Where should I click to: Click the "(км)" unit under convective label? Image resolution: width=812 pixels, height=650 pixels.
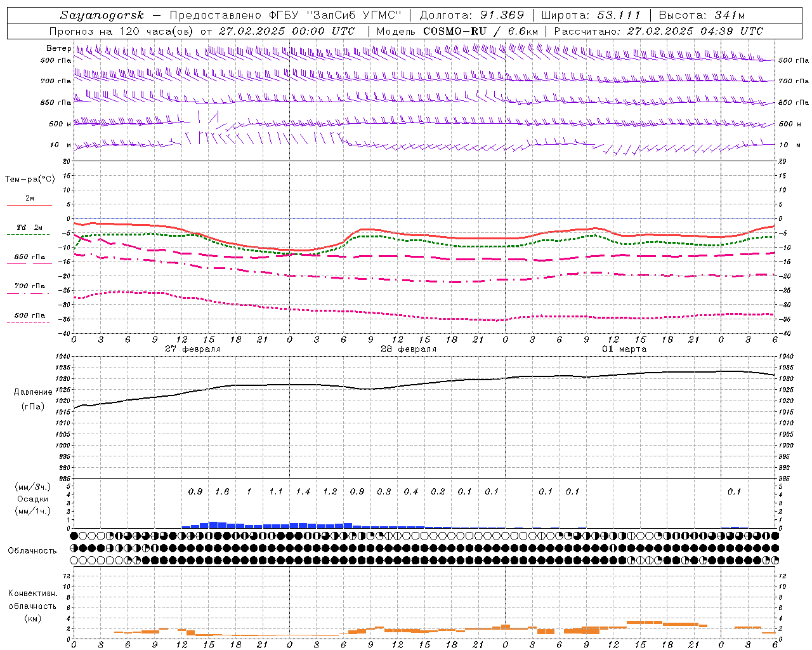(x=32, y=618)
